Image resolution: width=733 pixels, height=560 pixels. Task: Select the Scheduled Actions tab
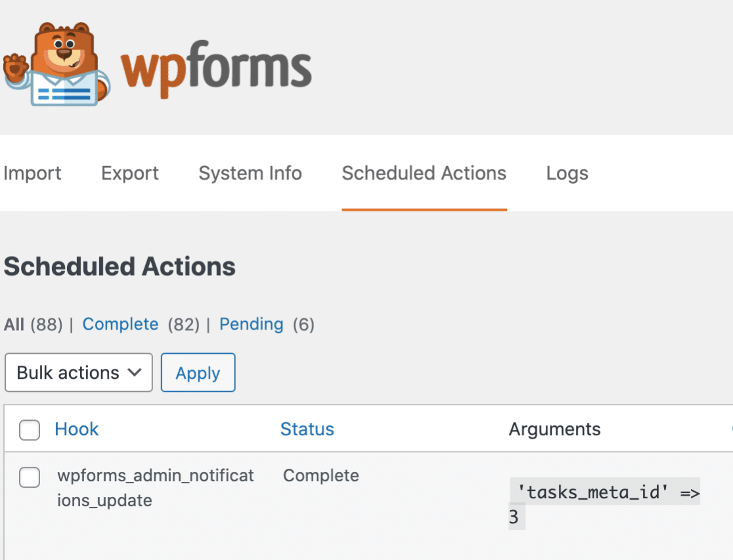[424, 173]
